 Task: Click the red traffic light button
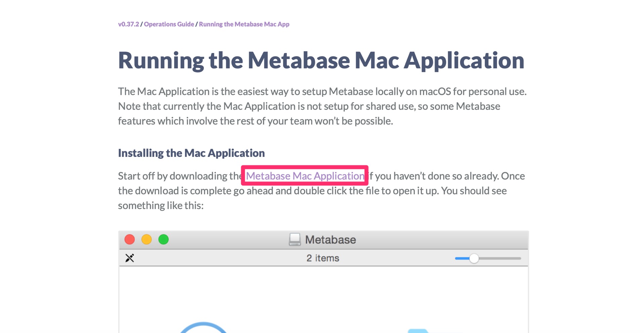[x=130, y=239]
